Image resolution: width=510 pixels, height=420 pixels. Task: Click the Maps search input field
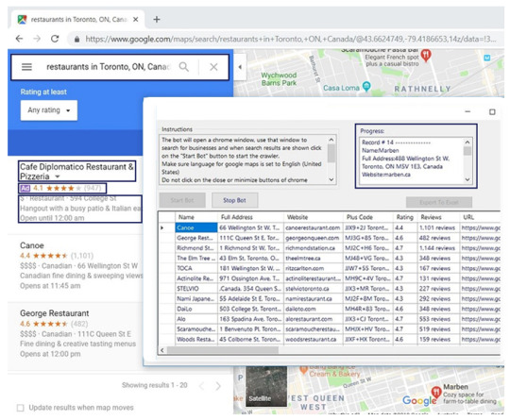coord(109,67)
